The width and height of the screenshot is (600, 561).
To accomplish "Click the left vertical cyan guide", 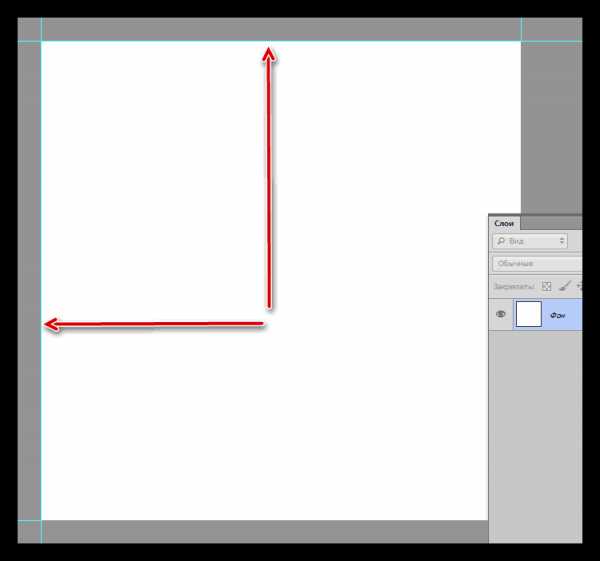I will pos(41,280).
